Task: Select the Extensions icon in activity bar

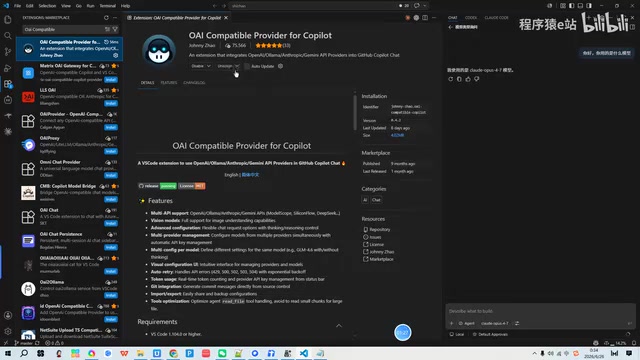Action: click(8, 84)
